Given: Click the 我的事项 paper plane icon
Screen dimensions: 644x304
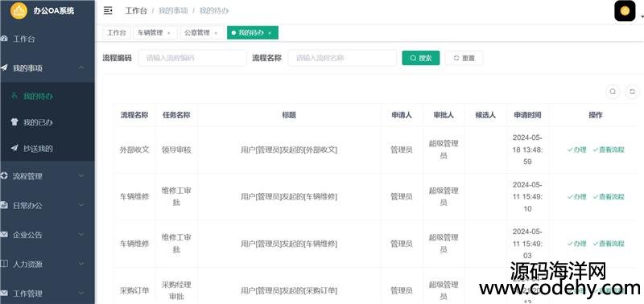Looking at the screenshot, I should coord(4,68).
